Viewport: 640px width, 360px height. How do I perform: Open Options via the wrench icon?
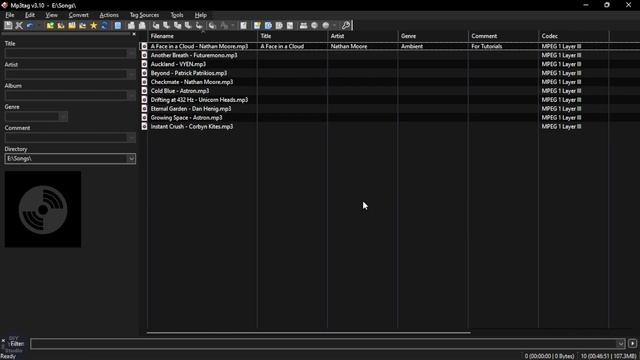click(346, 25)
